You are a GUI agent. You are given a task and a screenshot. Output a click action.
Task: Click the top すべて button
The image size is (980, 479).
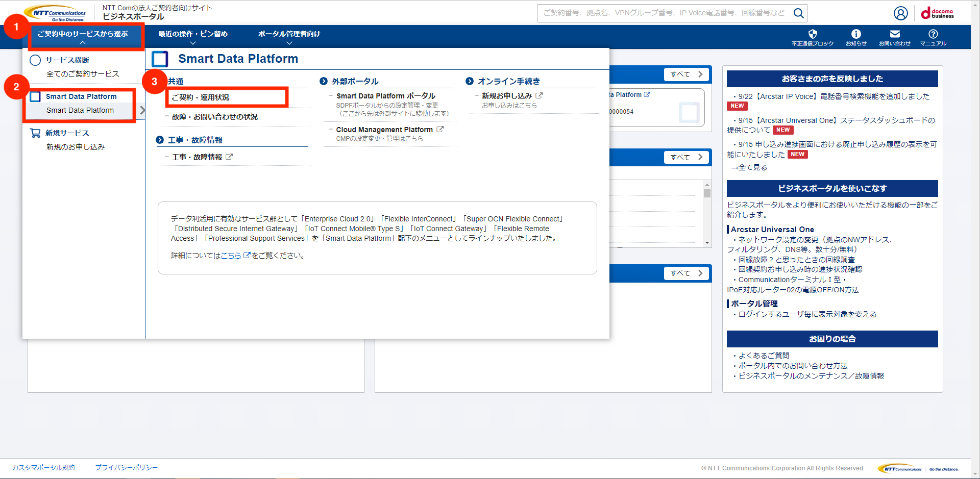click(687, 74)
